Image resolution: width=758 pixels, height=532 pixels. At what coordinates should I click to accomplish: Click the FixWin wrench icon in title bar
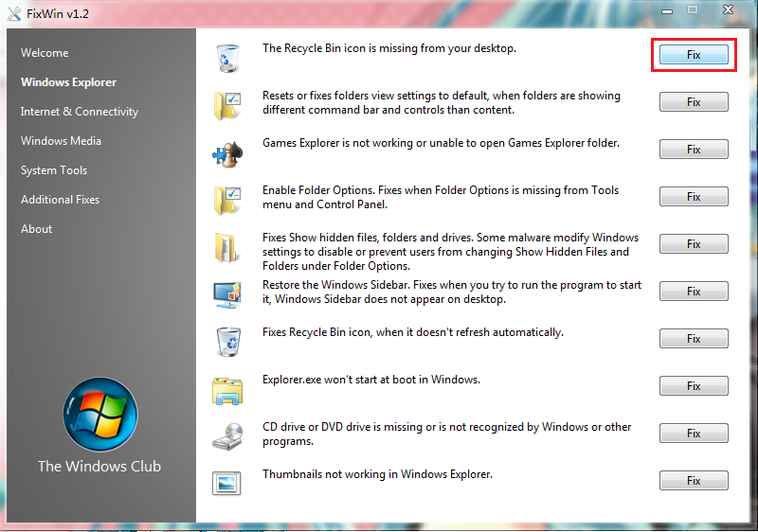[14, 13]
